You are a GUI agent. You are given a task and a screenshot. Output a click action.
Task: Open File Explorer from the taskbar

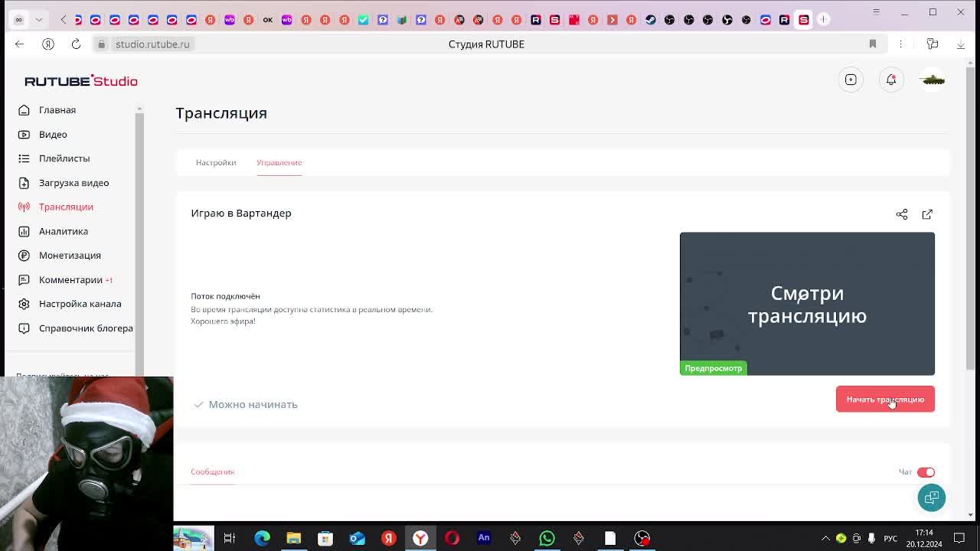pos(293,538)
